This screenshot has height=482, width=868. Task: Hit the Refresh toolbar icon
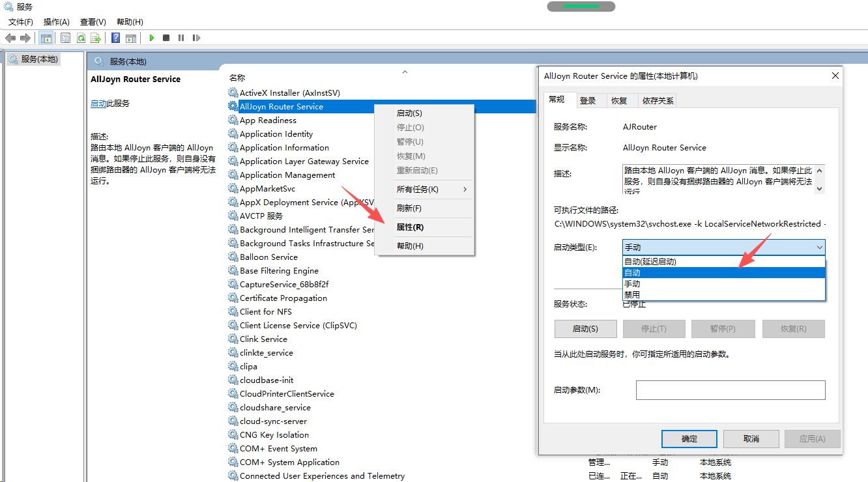click(x=81, y=38)
